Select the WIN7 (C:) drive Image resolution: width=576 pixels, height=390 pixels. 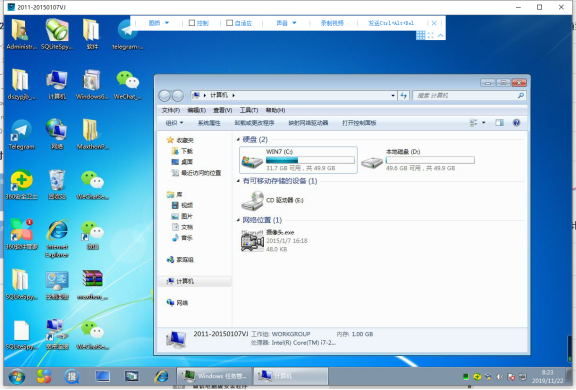pyautogui.click(x=298, y=160)
